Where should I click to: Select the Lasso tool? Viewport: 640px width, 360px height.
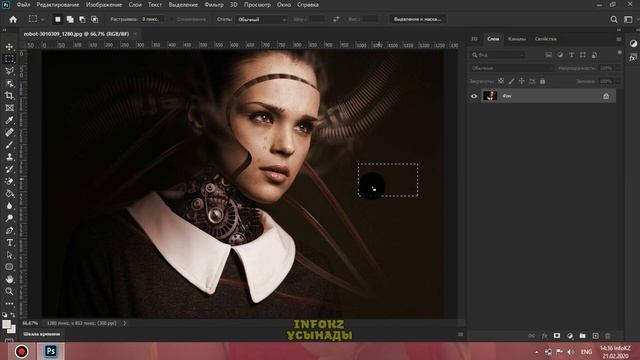click(x=9, y=71)
